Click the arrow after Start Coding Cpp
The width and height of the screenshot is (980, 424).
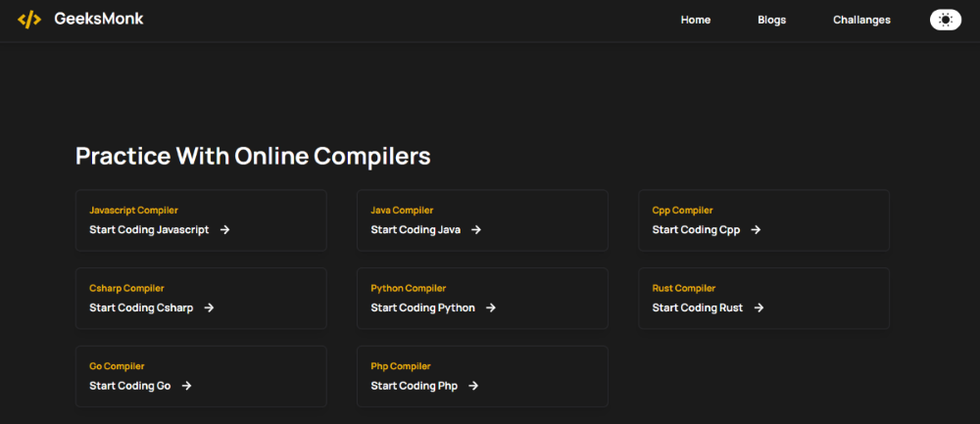point(756,230)
